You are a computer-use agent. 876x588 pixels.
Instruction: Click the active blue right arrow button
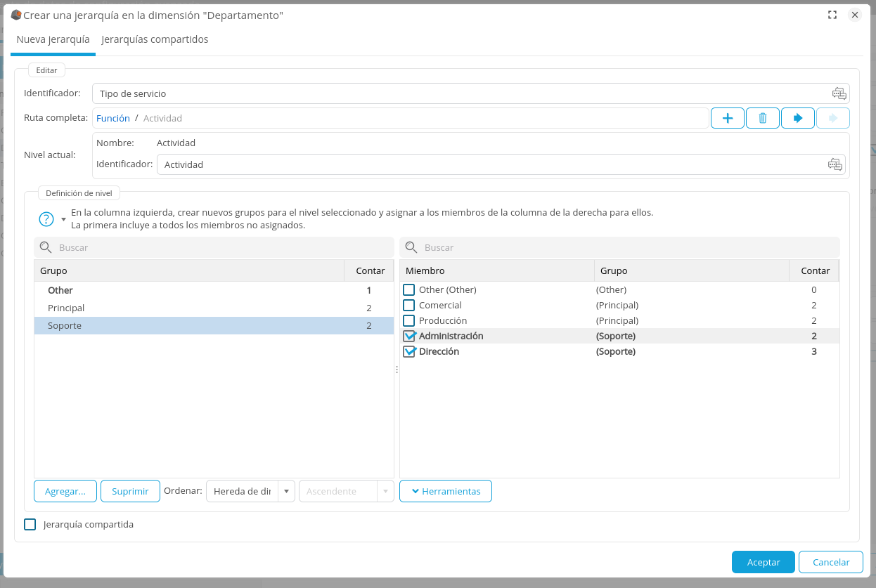[797, 118]
